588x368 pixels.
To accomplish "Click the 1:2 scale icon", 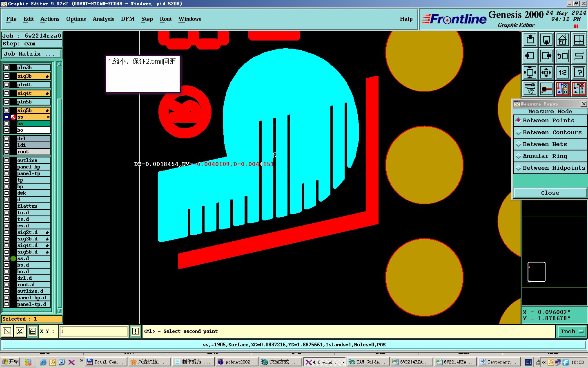I will click(x=563, y=72).
